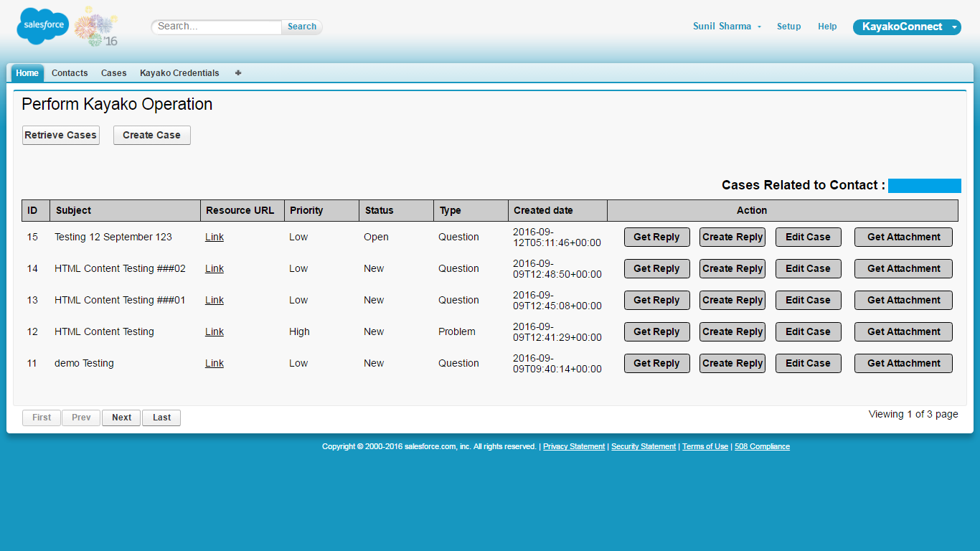The image size is (980, 551).
Task: Open the Setup link in header
Action: pyautogui.click(x=788, y=27)
